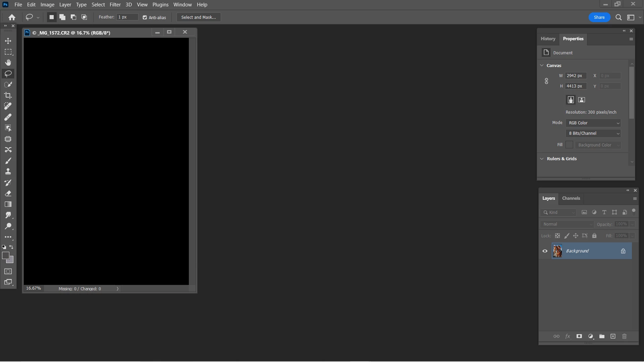The width and height of the screenshot is (644, 362).
Task: Add a layer mask from Layers panel
Action: 579,336
